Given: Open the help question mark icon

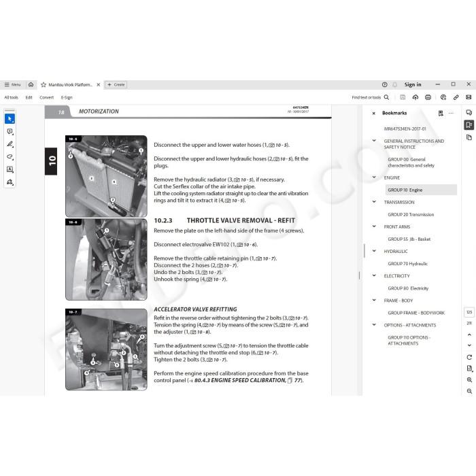Looking at the screenshot, I should tap(385, 85).
